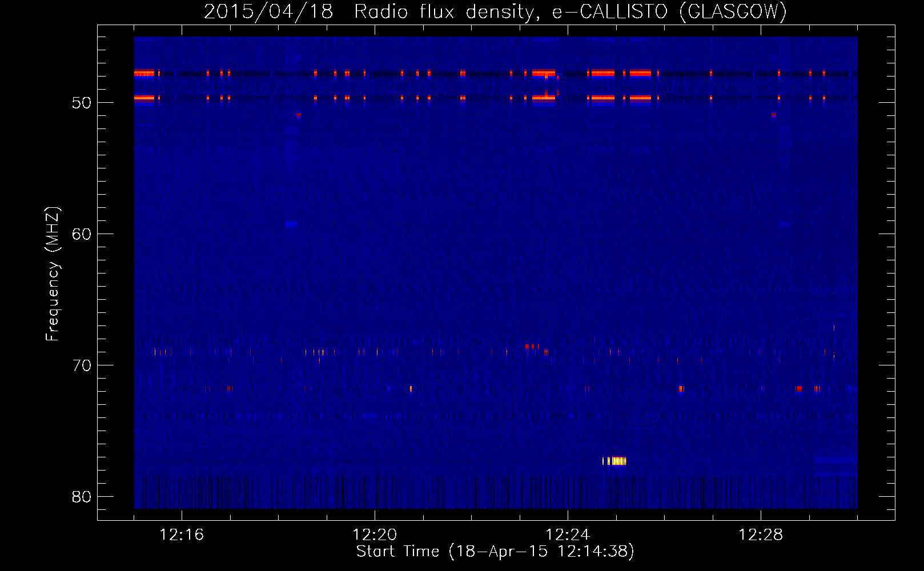Click the 'Frequency (MHZ)' axis label
Viewport: 924px width, 571px height.
click(x=52, y=274)
